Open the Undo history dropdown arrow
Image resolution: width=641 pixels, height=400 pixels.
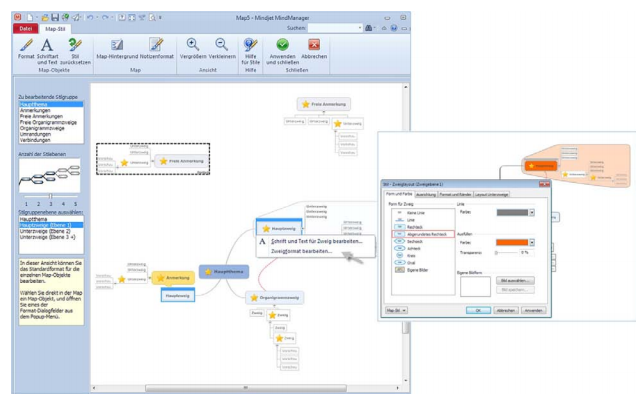click(97, 17)
